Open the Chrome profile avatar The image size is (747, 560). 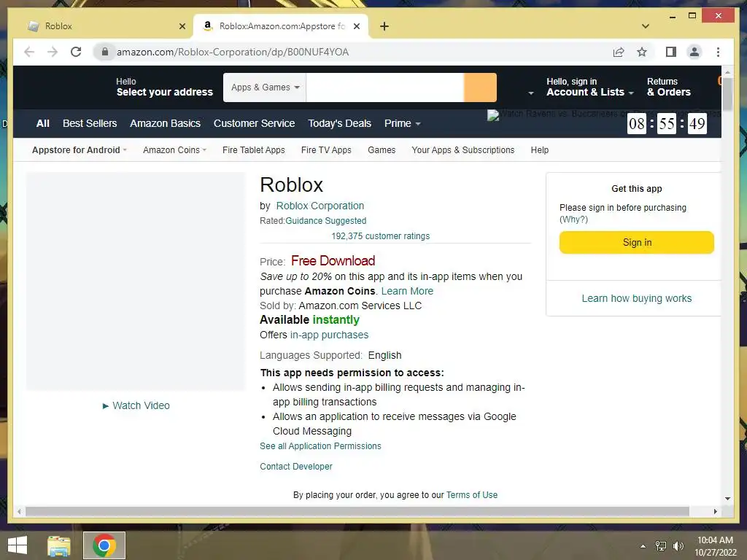coord(694,52)
